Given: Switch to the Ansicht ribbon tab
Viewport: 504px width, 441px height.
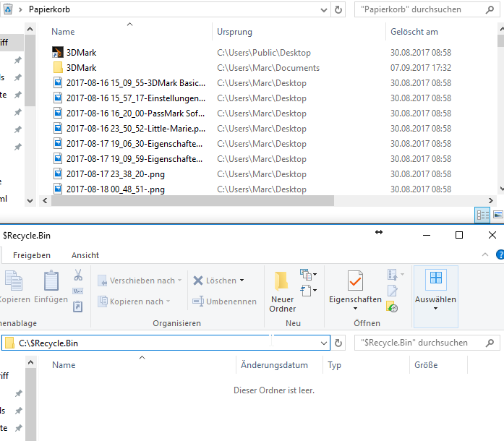Looking at the screenshot, I should [85, 255].
